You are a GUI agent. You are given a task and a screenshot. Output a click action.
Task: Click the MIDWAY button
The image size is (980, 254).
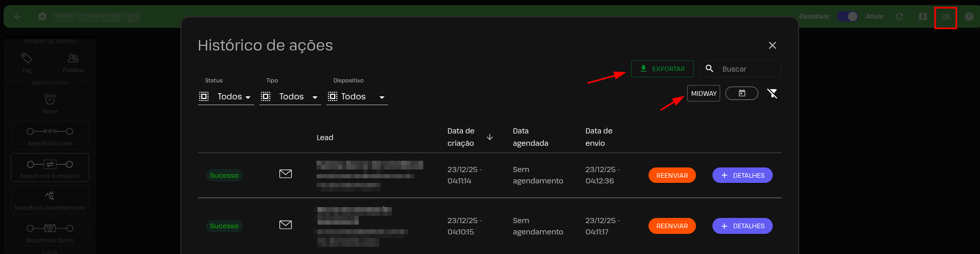point(703,93)
